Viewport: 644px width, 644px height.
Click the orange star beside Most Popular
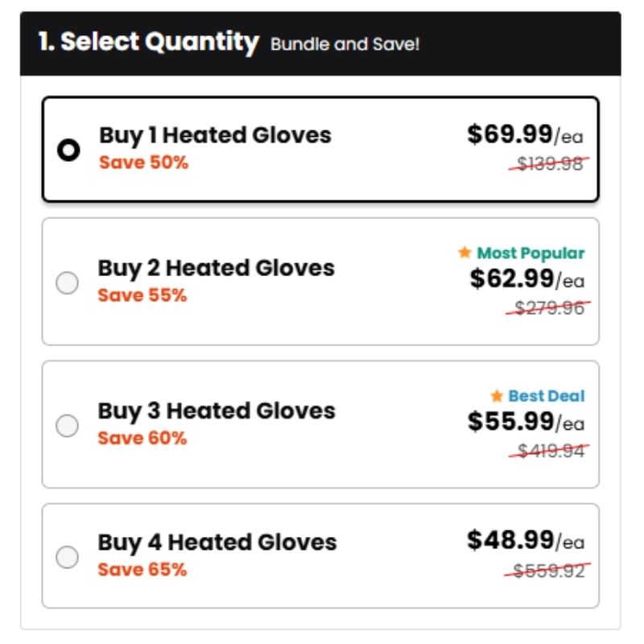click(464, 253)
